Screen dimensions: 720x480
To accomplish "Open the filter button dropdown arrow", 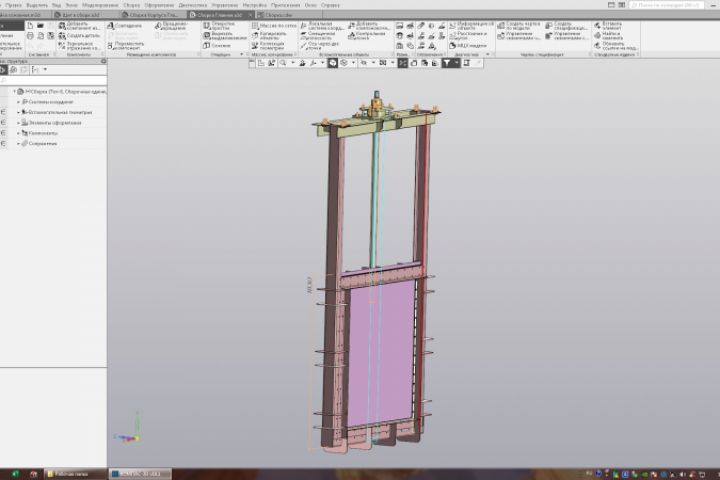I will tap(456, 63).
